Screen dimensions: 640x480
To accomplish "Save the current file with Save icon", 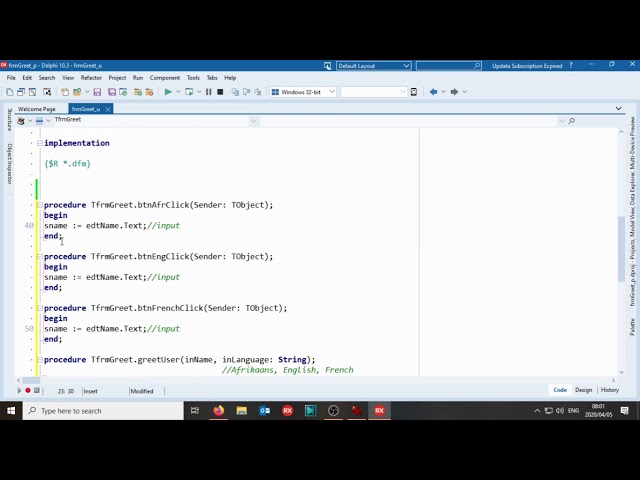I will pyautogui.click(x=97, y=92).
